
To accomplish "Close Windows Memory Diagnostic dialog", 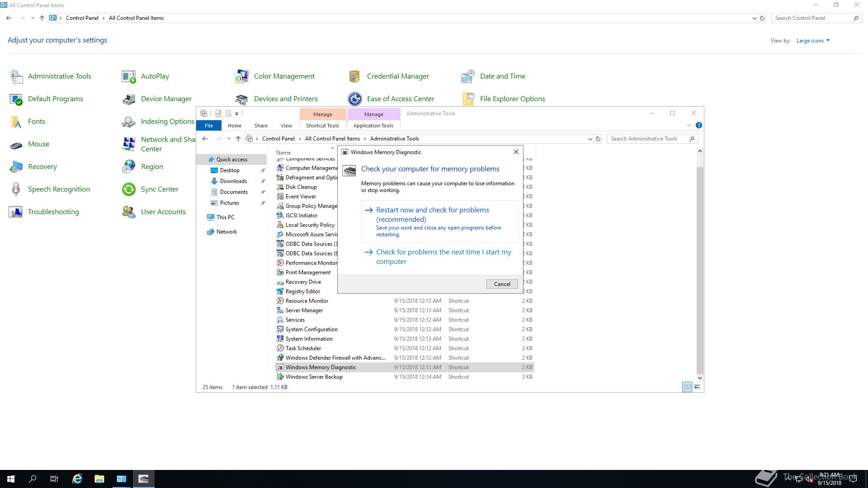I will (x=516, y=152).
